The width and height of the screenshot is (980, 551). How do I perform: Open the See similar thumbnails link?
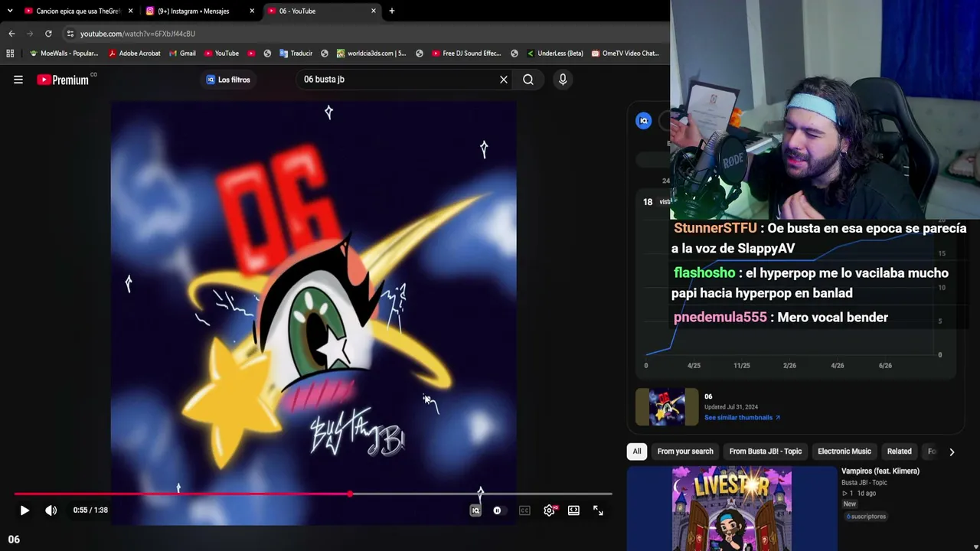point(742,418)
